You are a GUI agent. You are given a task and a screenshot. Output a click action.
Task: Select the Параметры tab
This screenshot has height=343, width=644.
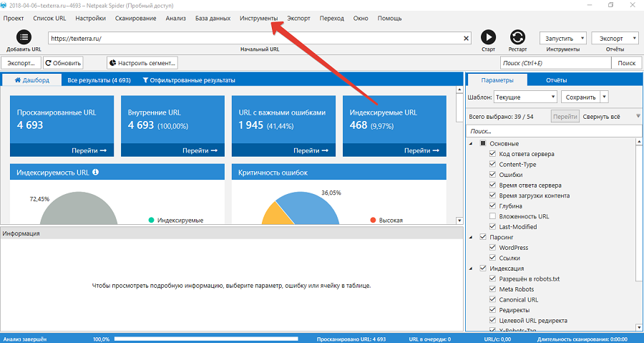tap(497, 80)
